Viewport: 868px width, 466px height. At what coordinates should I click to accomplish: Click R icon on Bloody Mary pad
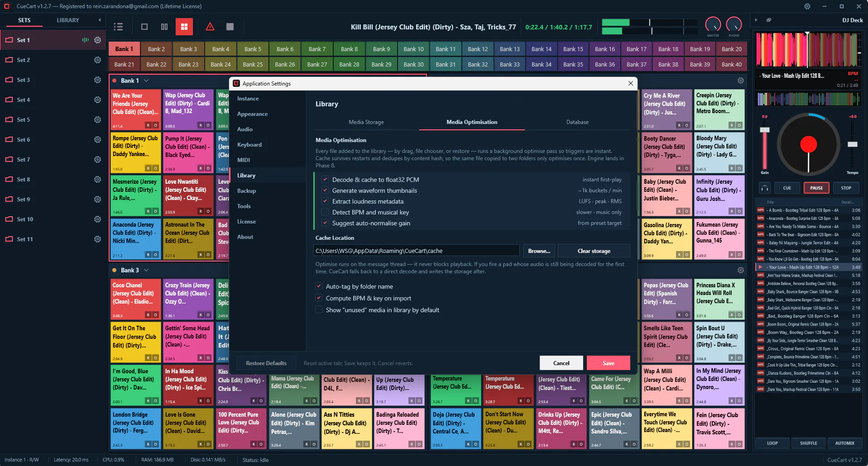pyautogui.click(x=731, y=168)
